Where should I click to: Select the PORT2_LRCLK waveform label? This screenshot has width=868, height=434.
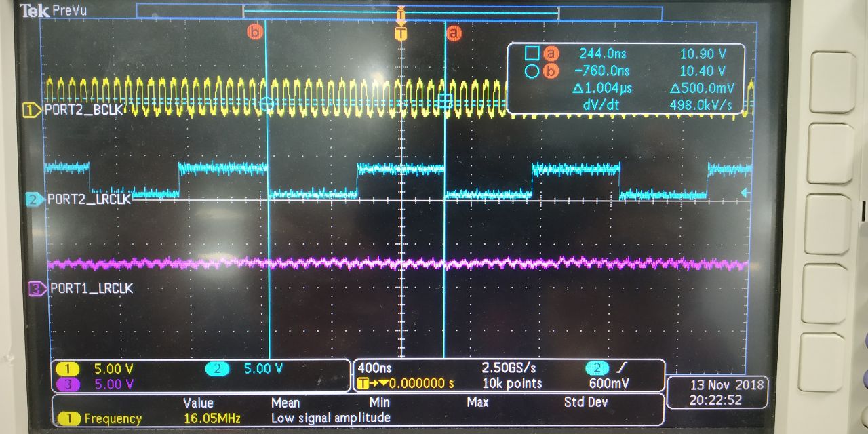87,199
